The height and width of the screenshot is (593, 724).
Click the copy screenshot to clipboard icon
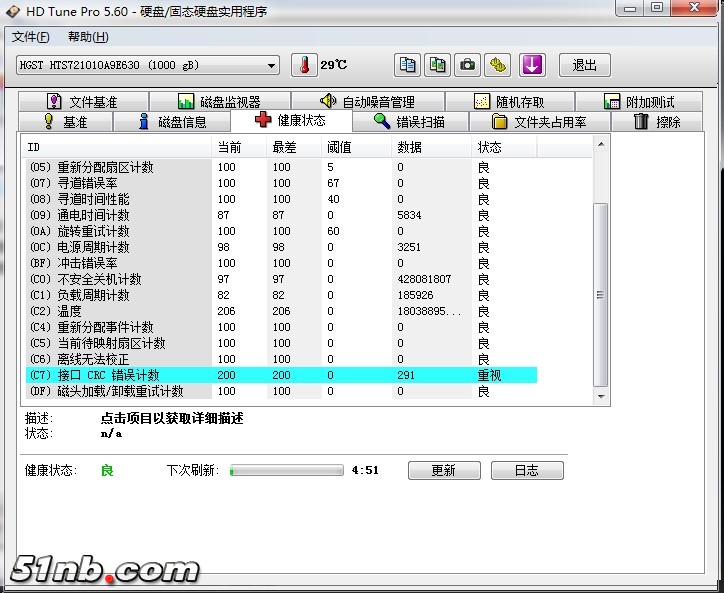(437, 65)
